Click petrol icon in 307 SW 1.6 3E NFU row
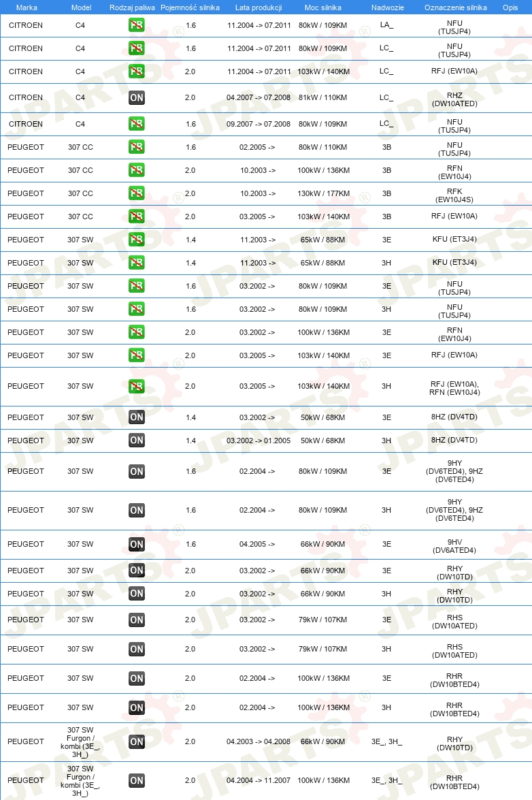This screenshot has height=800, width=532. (137, 286)
